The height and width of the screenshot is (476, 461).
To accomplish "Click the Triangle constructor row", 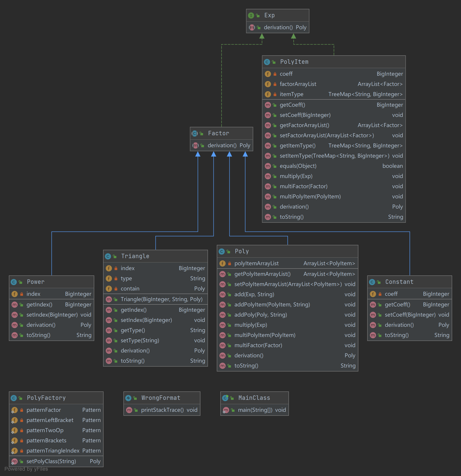I will [x=161, y=299].
